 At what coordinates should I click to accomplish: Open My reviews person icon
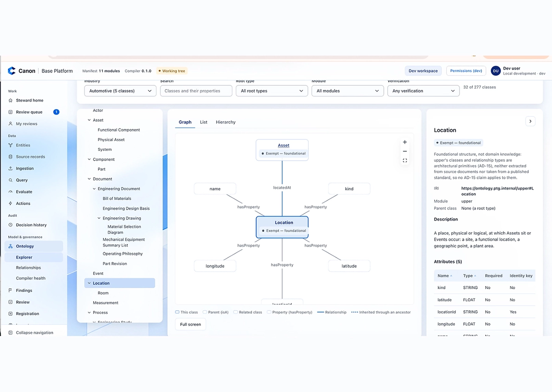point(11,123)
